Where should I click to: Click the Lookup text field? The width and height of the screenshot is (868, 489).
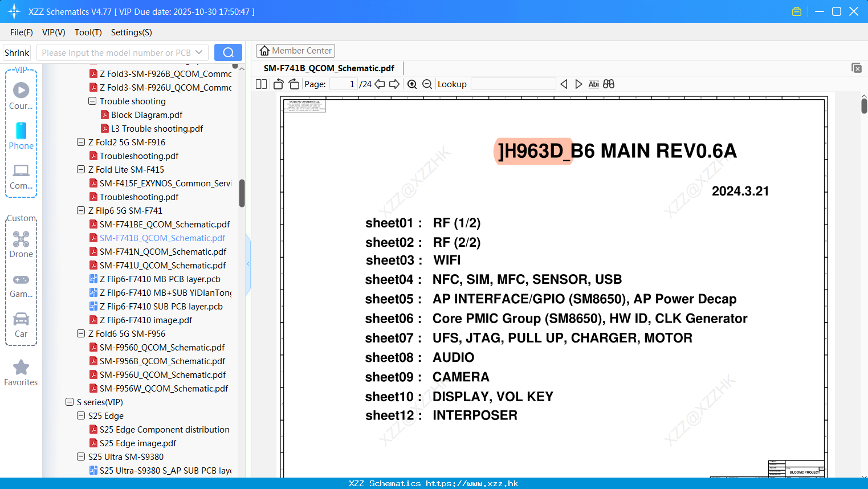coord(513,84)
